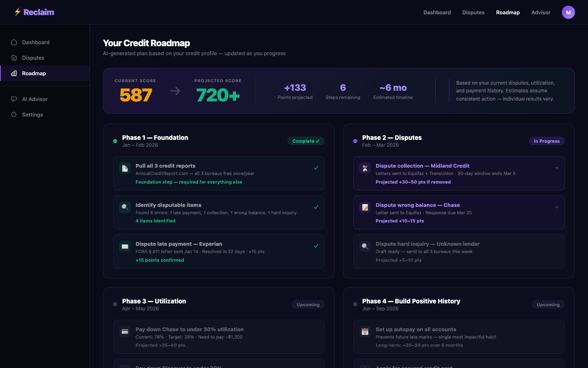Toggle the checkmark on Pull all 3 credit reports

[316, 167]
